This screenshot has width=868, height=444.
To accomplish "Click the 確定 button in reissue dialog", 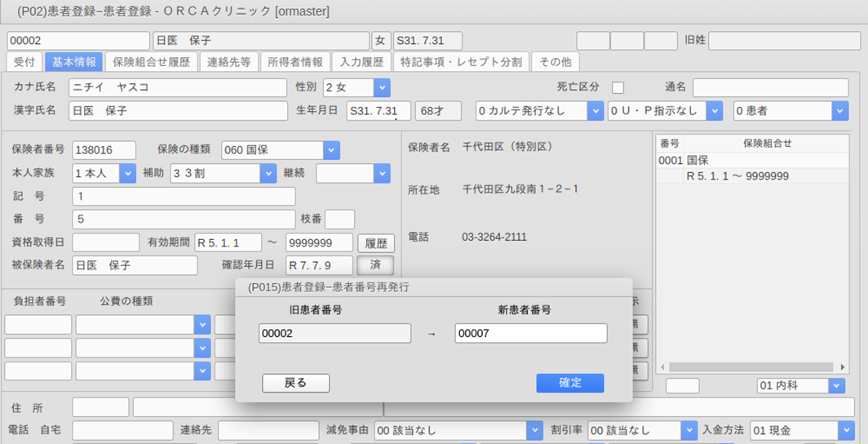I will pyautogui.click(x=569, y=383).
